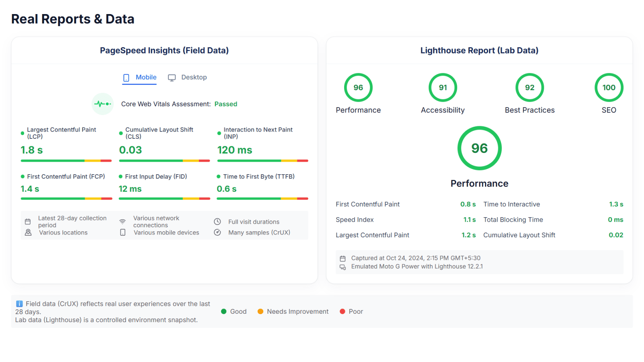Click the green Passed assessment status
Screen dimensions: 644x362
(x=226, y=104)
